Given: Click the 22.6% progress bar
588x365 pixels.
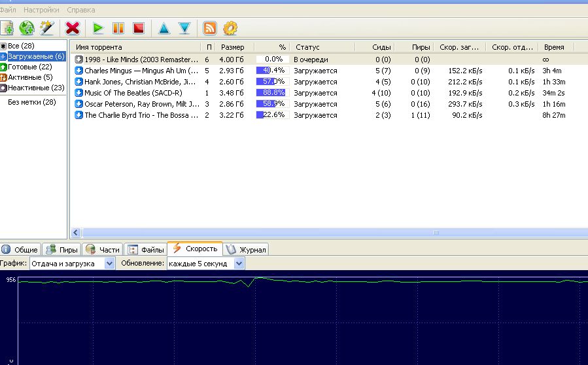Looking at the screenshot, I should [x=273, y=115].
